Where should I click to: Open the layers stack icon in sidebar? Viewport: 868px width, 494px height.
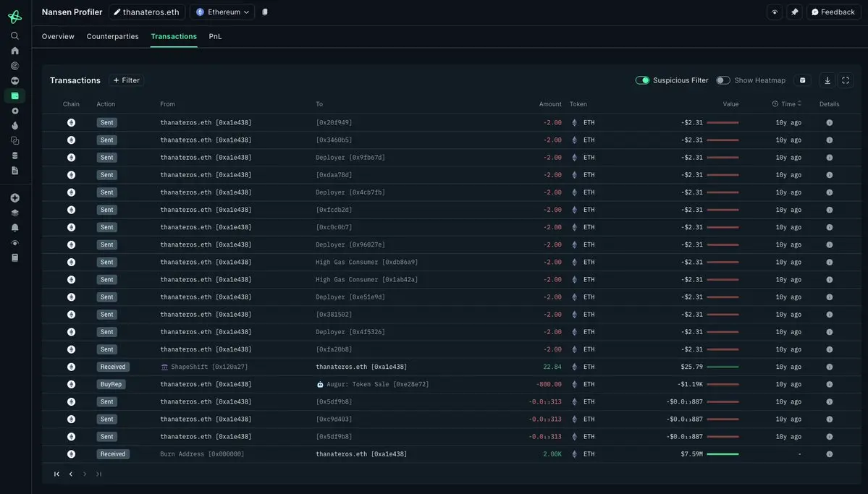coord(15,213)
